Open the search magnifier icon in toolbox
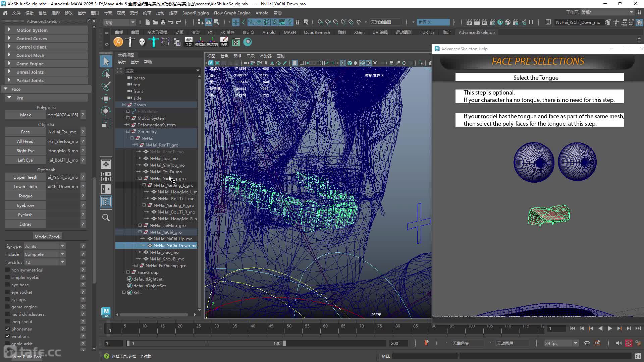644x362 pixels. (x=106, y=218)
